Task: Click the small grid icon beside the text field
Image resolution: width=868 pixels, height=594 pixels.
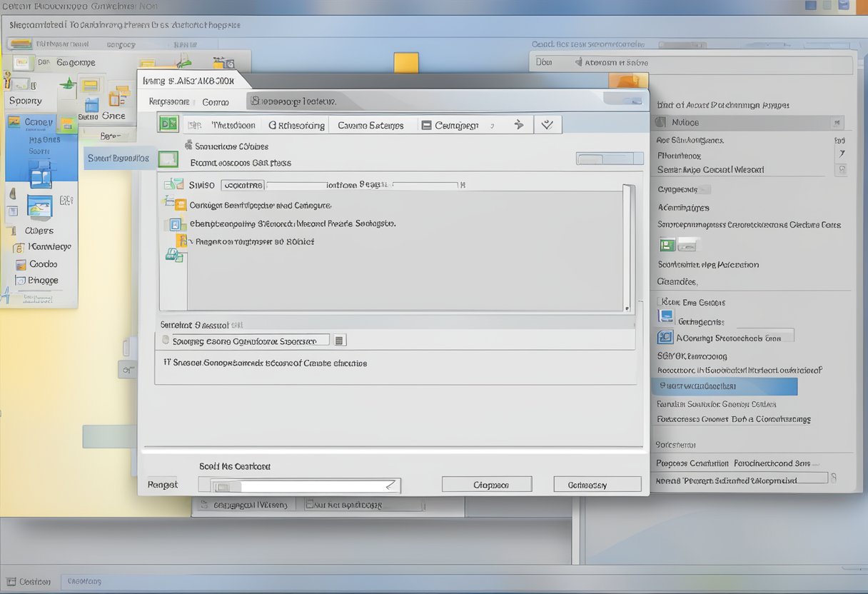Action: [x=340, y=341]
